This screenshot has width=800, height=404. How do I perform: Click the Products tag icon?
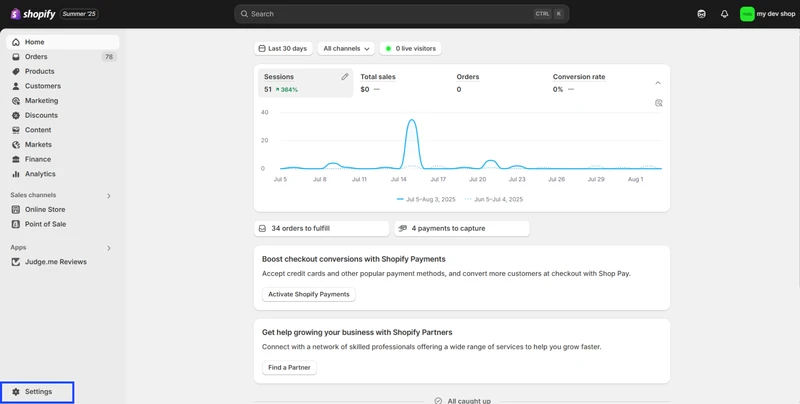(x=16, y=71)
